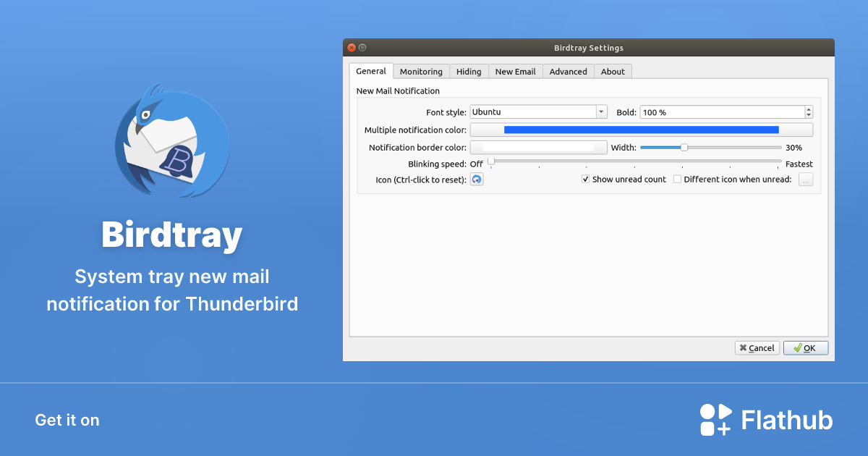The width and height of the screenshot is (868, 456).
Task: Open the About tab
Action: click(x=613, y=71)
